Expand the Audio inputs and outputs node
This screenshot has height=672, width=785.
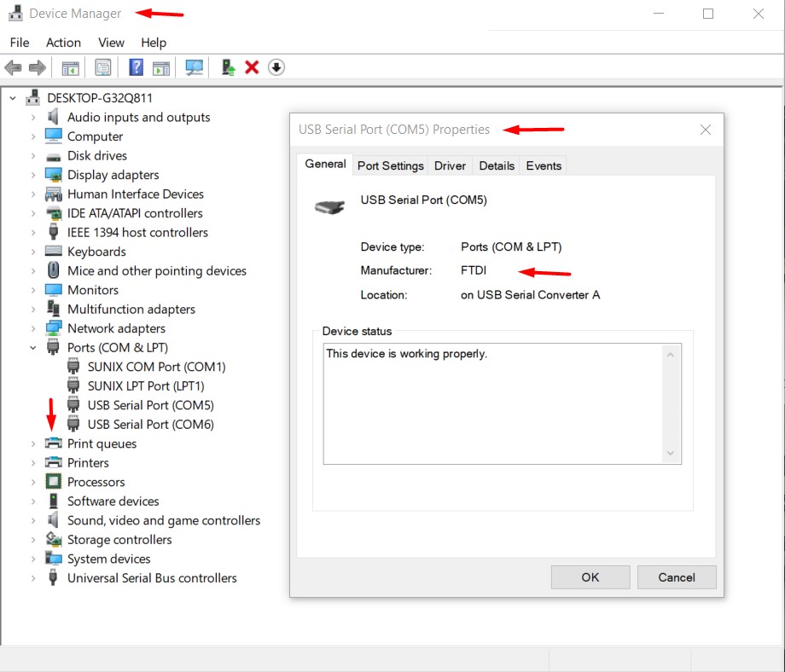[x=33, y=118]
